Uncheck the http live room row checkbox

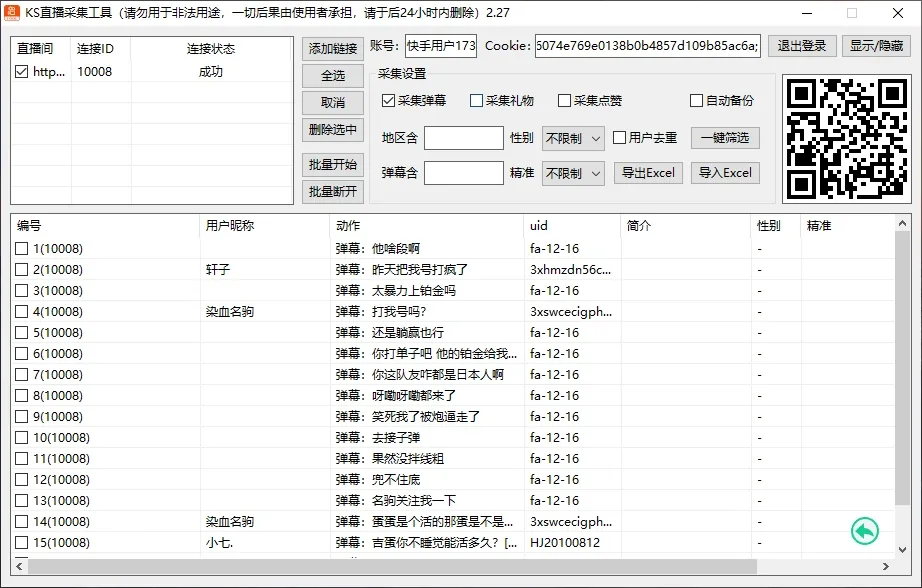[22, 72]
